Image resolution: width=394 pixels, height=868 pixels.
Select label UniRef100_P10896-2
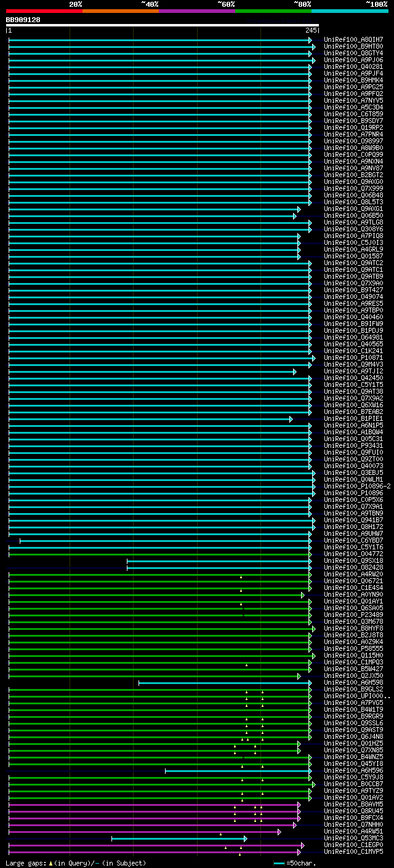[357, 486]
